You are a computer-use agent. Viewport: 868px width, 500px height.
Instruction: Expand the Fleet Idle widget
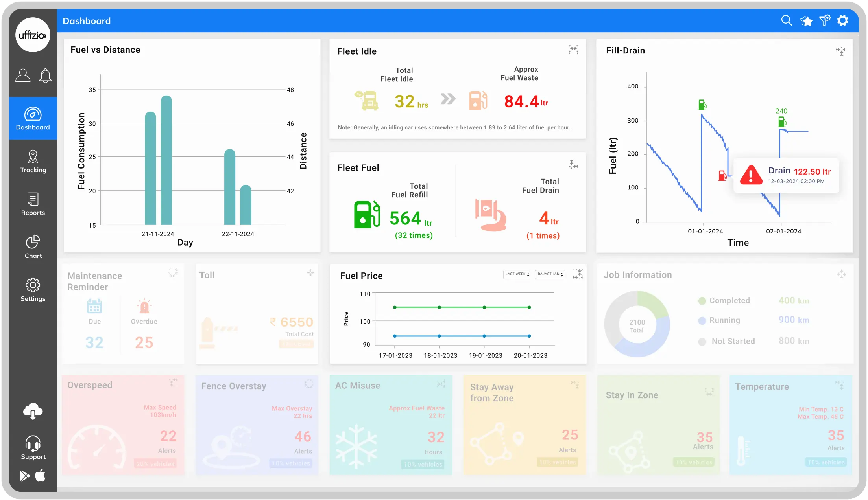tap(573, 50)
